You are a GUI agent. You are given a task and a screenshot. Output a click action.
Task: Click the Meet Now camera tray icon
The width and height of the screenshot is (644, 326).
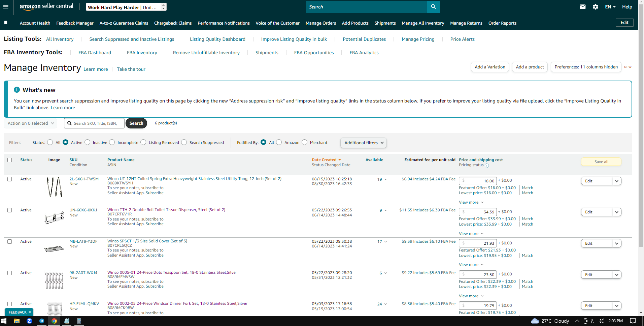coord(585,321)
